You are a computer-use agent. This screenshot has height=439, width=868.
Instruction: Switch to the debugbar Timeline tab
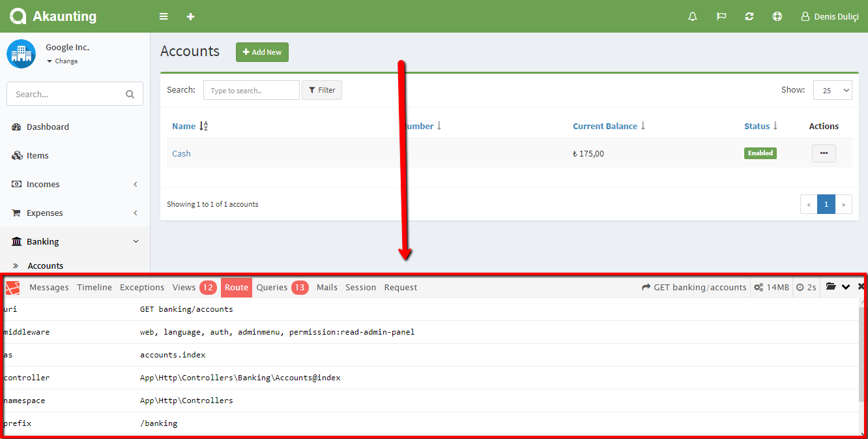coord(94,287)
